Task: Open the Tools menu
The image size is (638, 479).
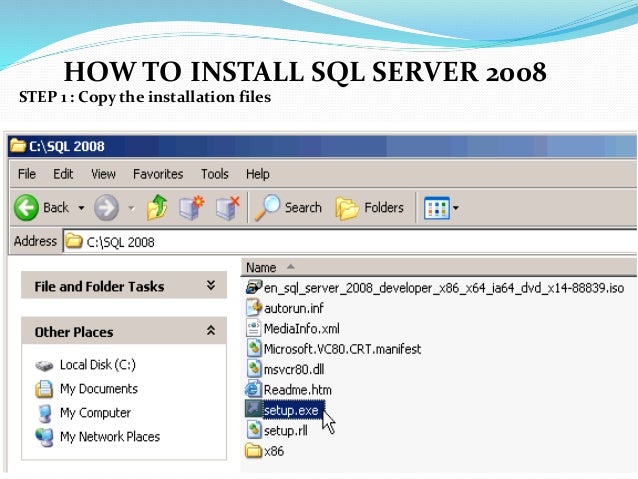Action: click(214, 174)
